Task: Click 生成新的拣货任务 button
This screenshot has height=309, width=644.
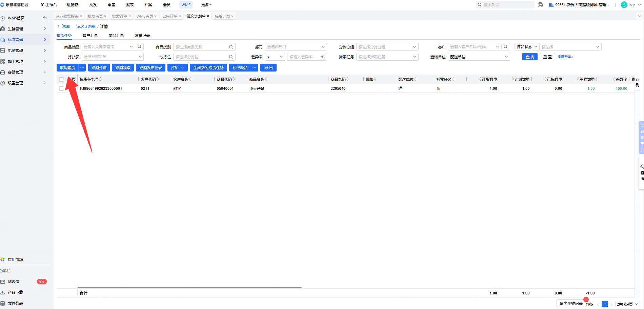Action: 208,68
